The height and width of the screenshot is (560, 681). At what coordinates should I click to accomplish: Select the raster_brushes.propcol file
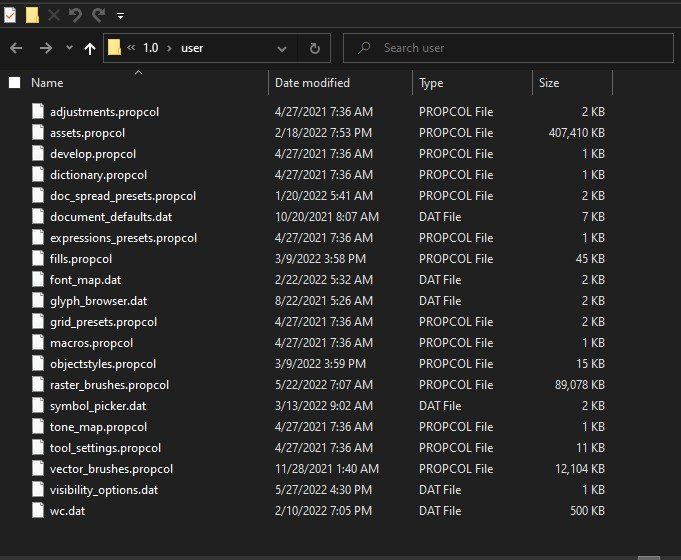point(109,385)
